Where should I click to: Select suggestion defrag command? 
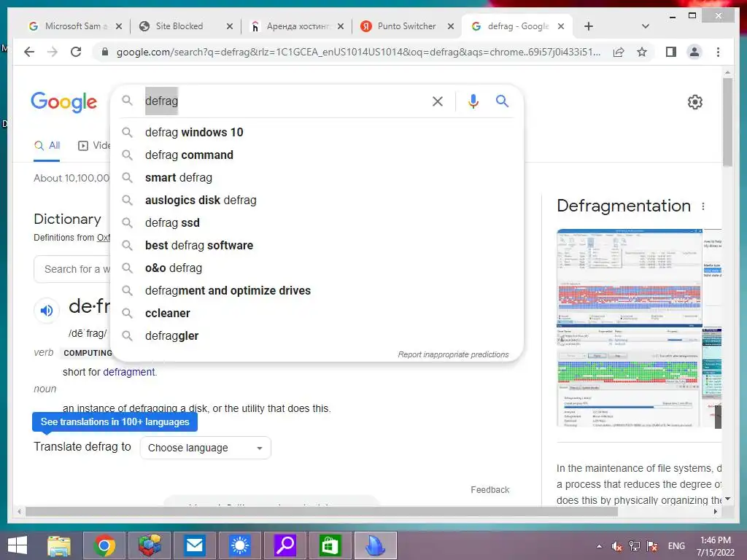[x=317, y=155]
